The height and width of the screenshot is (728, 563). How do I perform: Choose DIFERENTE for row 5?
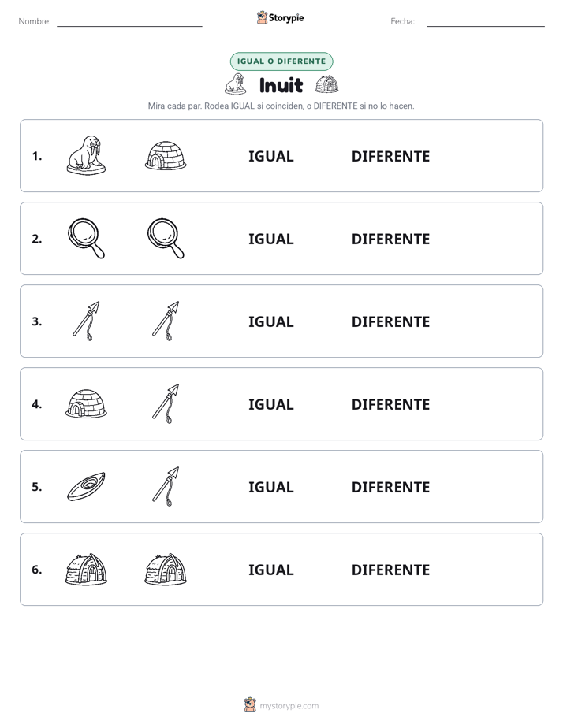point(390,487)
